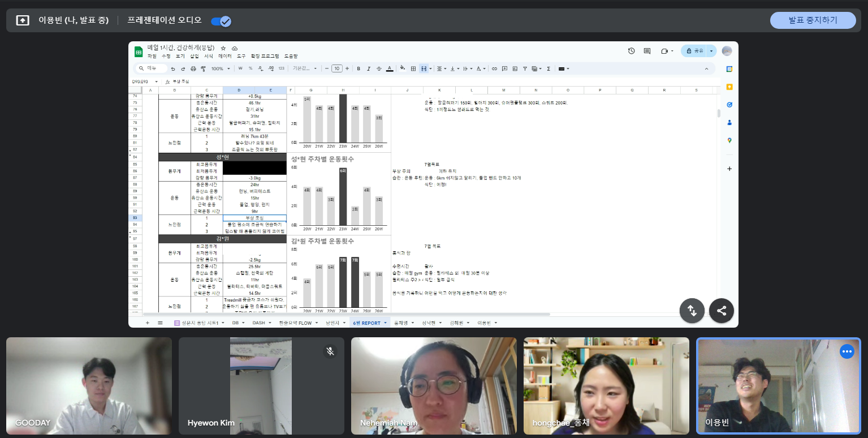Open the 데이터 menu
Screen dimensions: 868x438
click(225, 56)
